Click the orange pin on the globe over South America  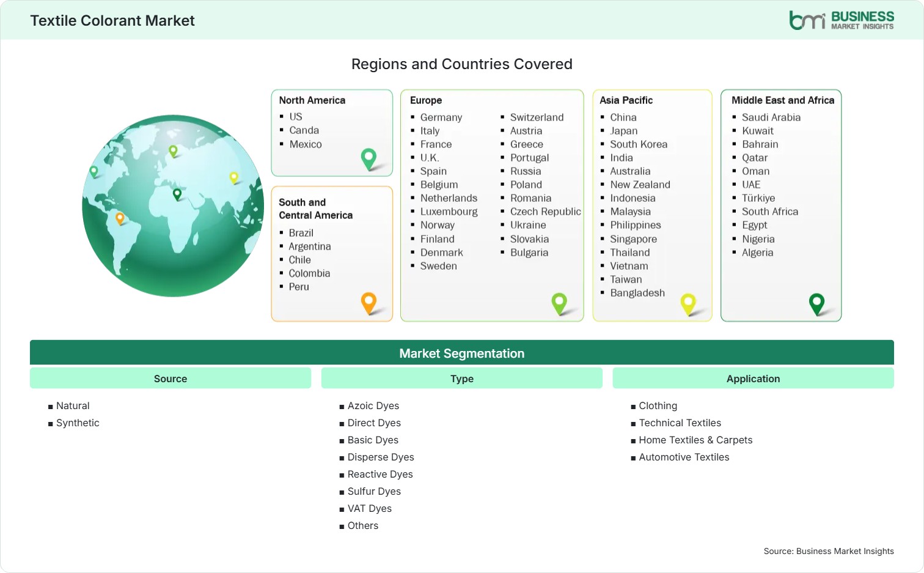coord(120,218)
